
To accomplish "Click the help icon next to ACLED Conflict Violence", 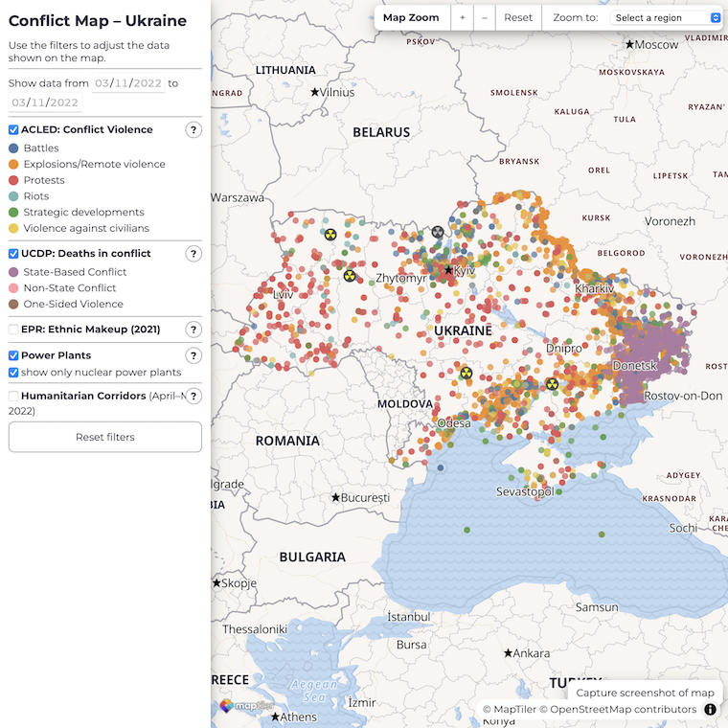I will tap(193, 130).
